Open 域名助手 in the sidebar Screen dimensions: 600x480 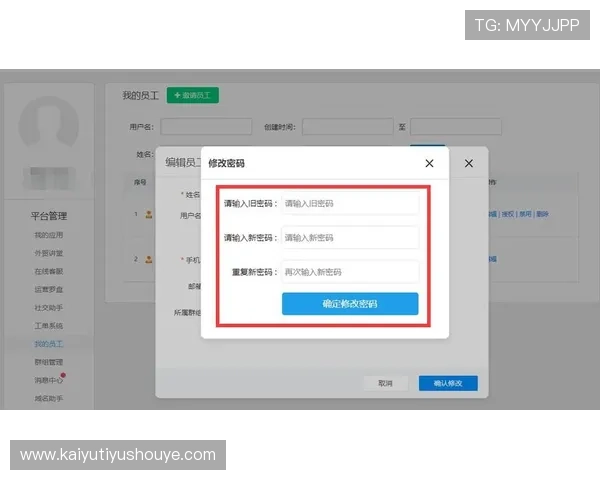[x=49, y=398]
